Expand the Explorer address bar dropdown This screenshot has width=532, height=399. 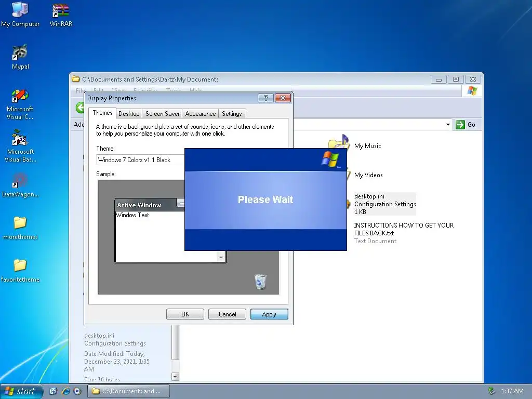tap(448, 125)
